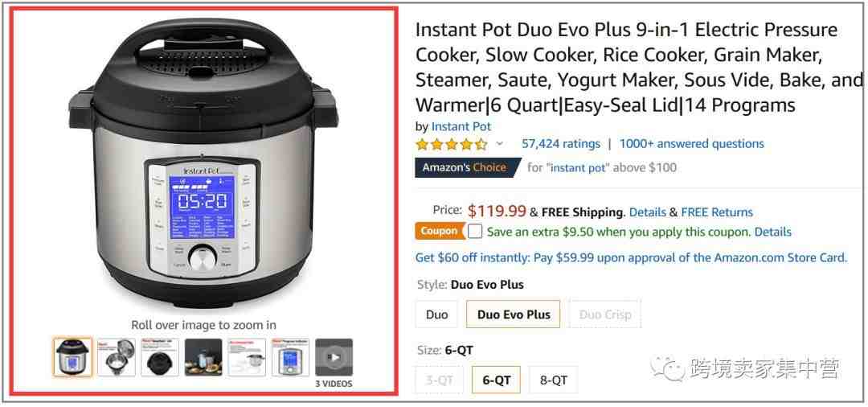Screen dimensions: 868x407
Task: Open the FREE Returns link
Action: coord(717,212)
